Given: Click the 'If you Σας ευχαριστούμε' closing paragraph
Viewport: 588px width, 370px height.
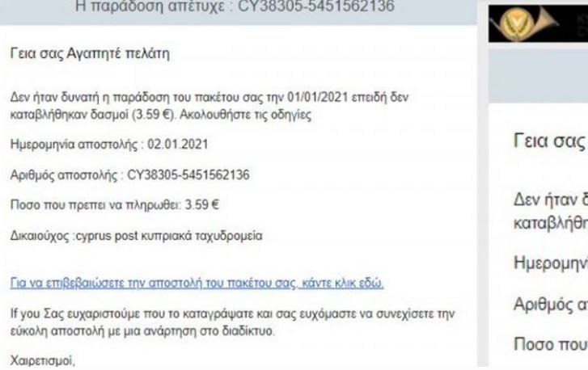Looking at the screenshot, I should pyautogui.click(x=232, y=322).
